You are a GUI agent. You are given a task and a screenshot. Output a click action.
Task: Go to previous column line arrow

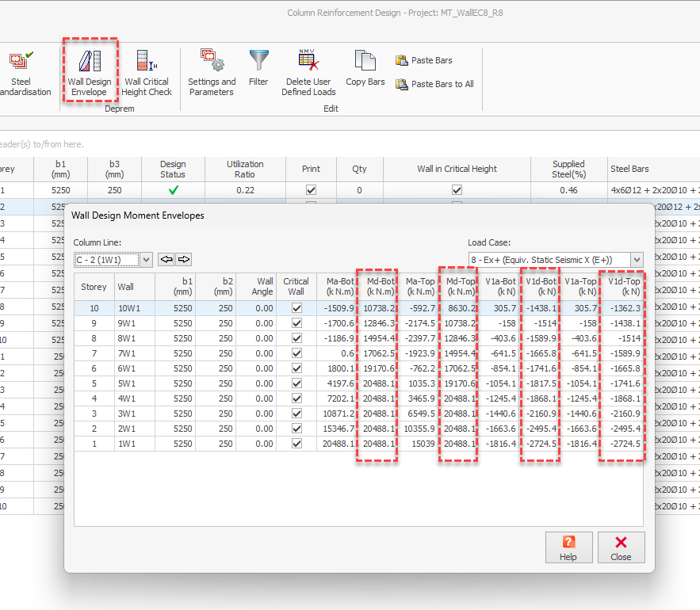coord(166,259)
